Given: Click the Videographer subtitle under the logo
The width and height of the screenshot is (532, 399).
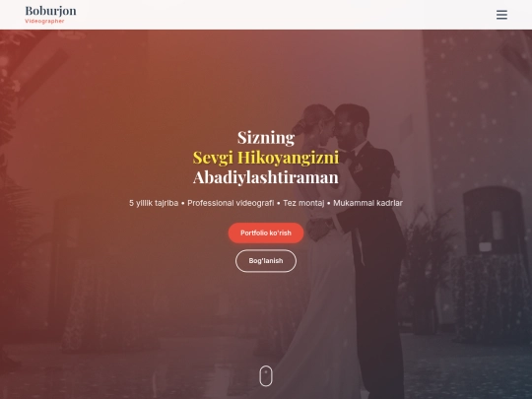Looking at the screenshot, I should [x=44, y=21].
